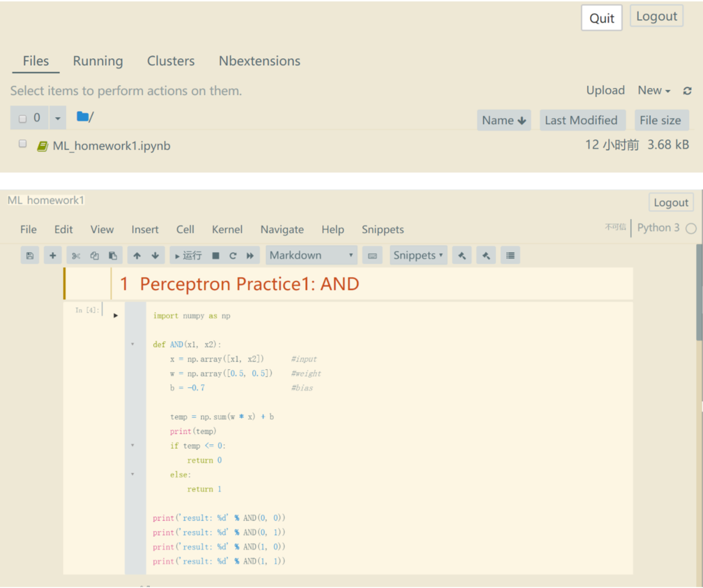Viewport: 703px width, 588px height.
Task: Tick the ML_homework1.ipynb checkbox
Action: click(23, 144)
